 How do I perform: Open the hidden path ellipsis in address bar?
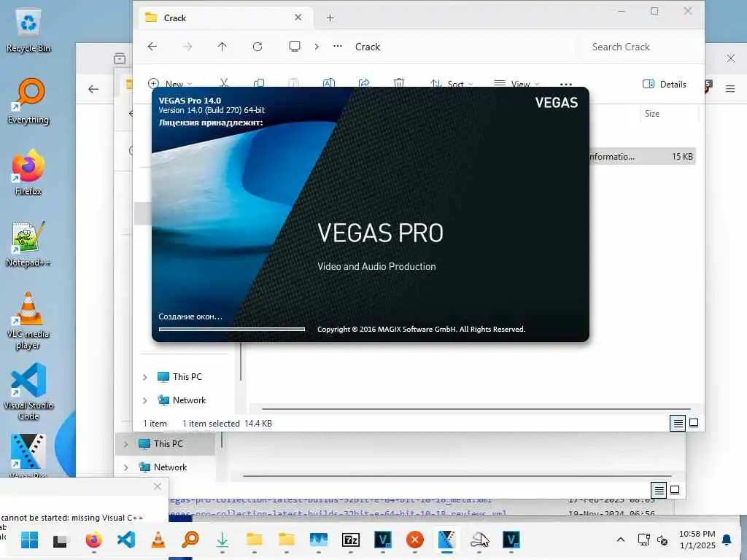(338, 47)
